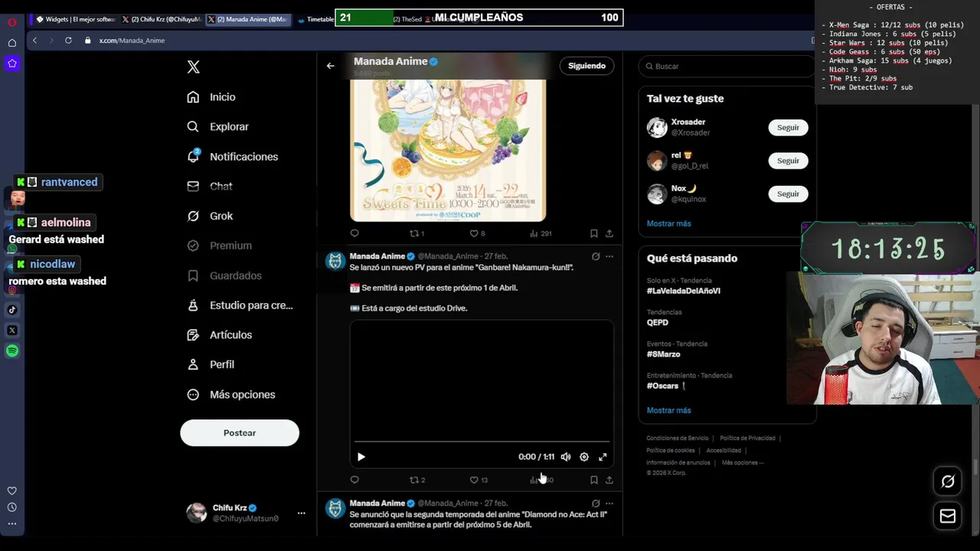Open X home logo in sidebar
Image resolution: width=980 pixels, height=551 pixels.
(194, 67)
